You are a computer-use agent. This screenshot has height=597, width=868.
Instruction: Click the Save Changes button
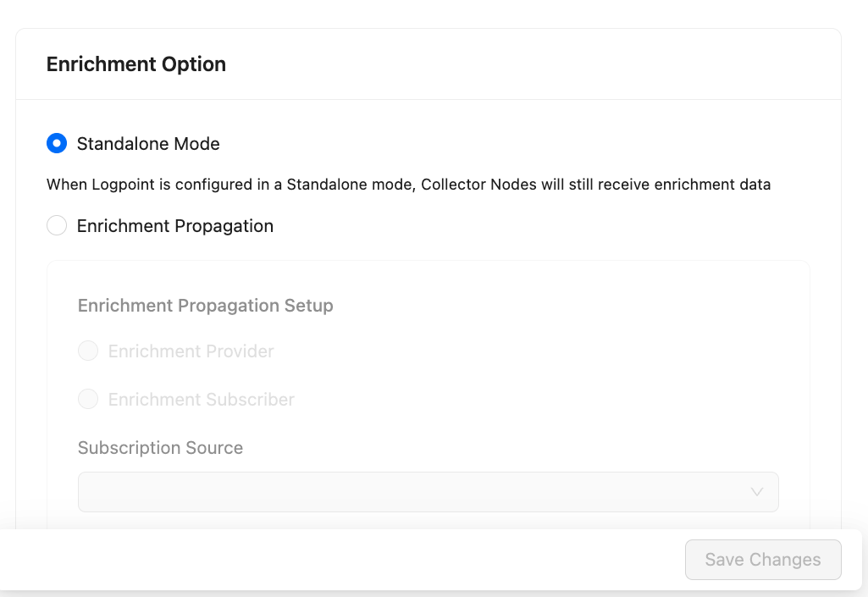(x=762, y=559)
